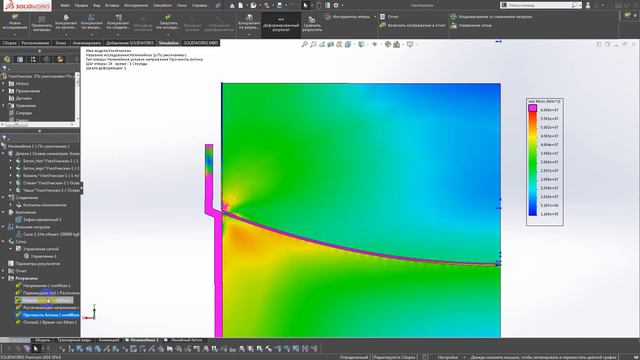
Task: Click Include Image for Report icon
Action: click(382, 25)
